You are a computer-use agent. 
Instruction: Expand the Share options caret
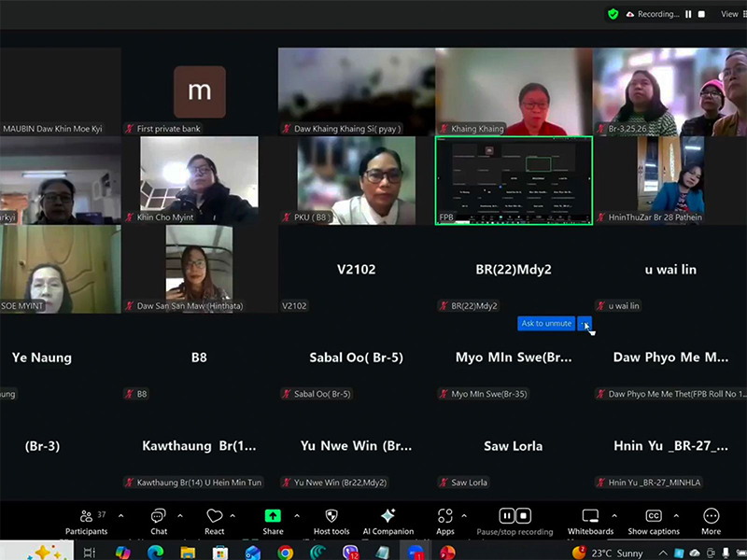[297, 515]
